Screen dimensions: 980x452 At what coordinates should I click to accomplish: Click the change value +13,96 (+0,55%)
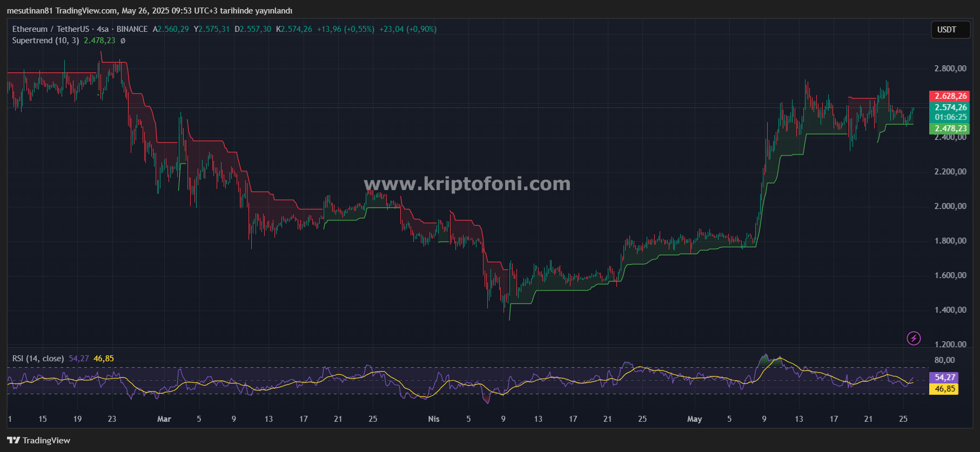click(x=346, y=29)
